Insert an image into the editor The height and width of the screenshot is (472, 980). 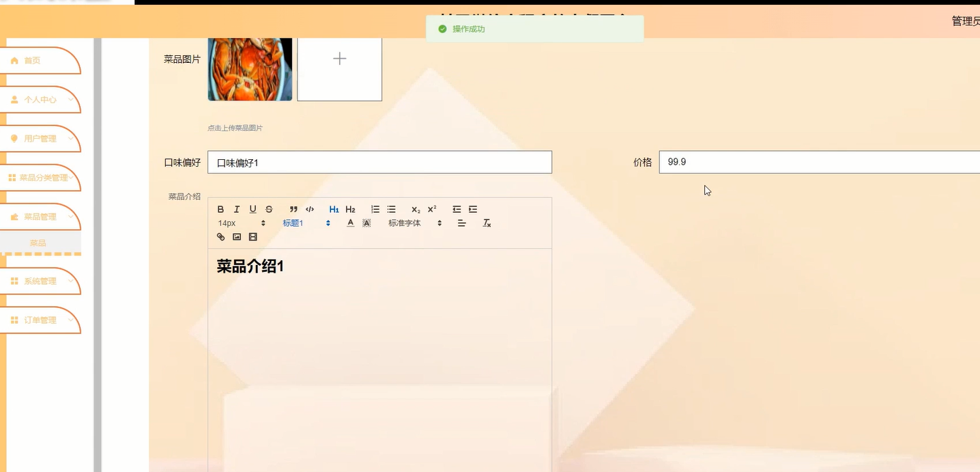tap(237, 237)
